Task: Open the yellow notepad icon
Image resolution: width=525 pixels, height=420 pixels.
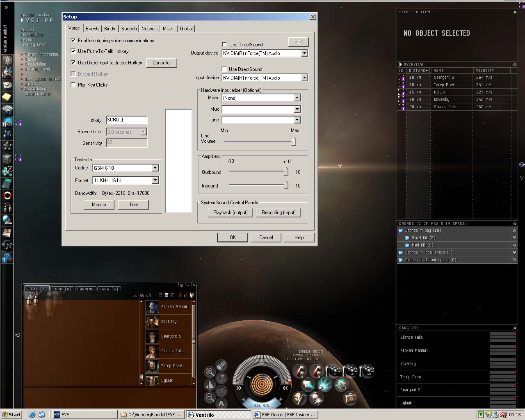Action: (7, 97)
